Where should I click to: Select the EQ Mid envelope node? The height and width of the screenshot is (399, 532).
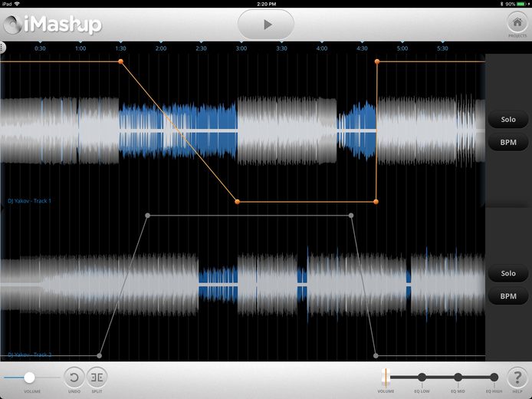click(458, 378)
